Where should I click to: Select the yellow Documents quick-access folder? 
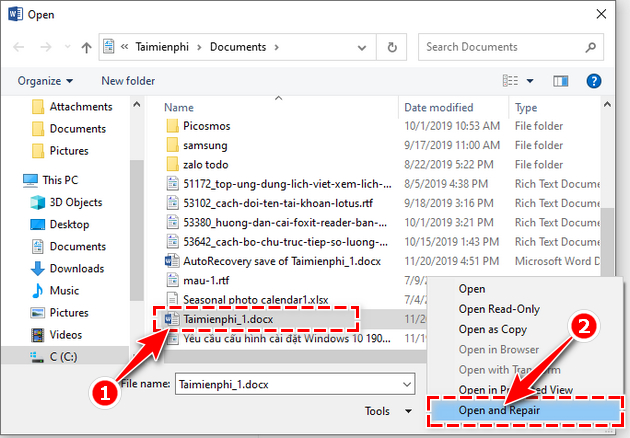click(69, 129)
